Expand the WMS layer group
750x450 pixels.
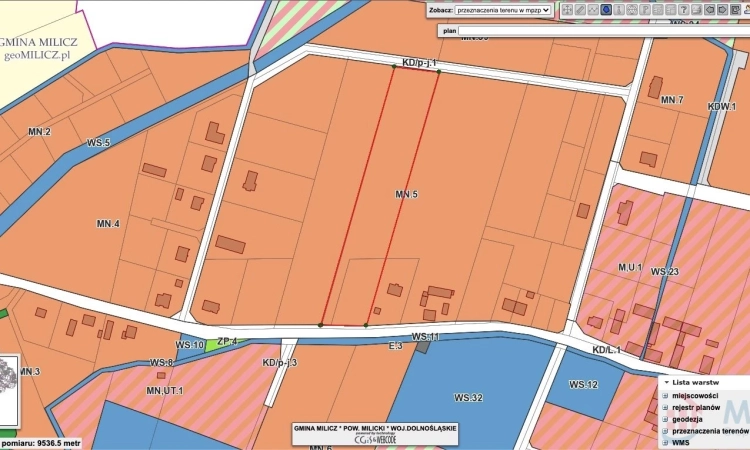coord(666,442)
